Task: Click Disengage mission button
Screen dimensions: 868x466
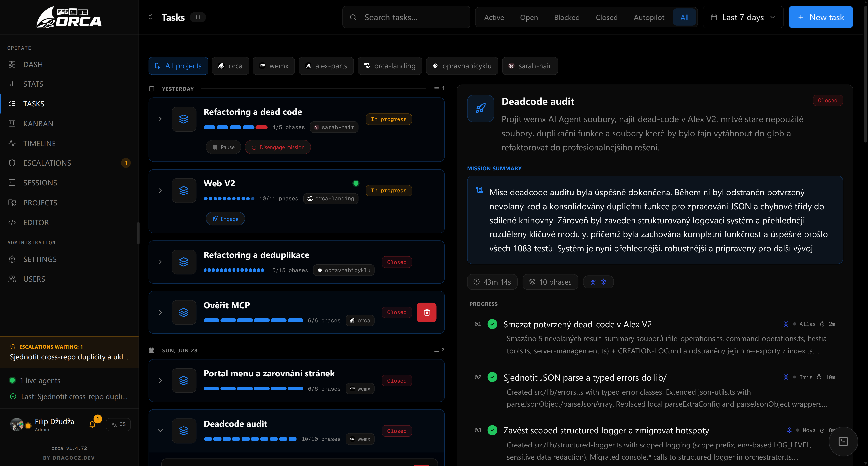Action: [x=278, y=147]
